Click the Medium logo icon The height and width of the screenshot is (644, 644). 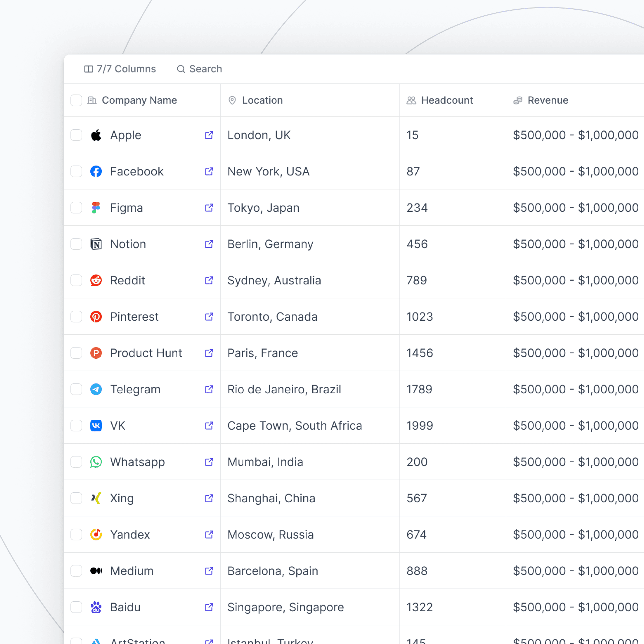[x=96, y=571]
